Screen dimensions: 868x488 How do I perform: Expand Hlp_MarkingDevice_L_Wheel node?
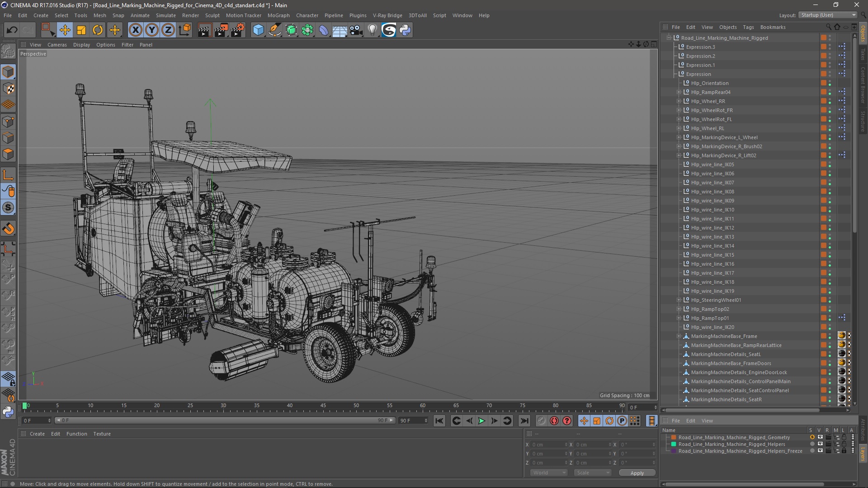pyautogui.click(x=679, y=137)
